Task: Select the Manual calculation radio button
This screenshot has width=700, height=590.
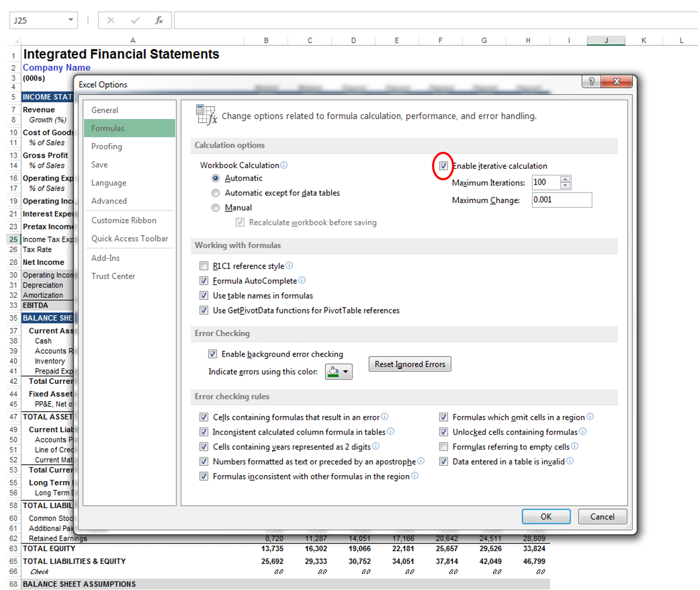Action: [x=216, y=208]
